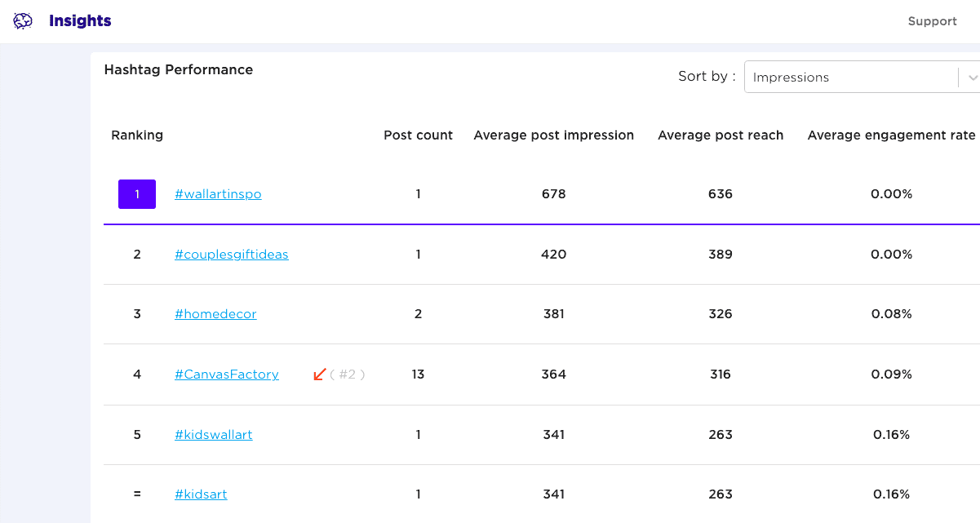Click the Insights title in header

(x=80, y=21)
